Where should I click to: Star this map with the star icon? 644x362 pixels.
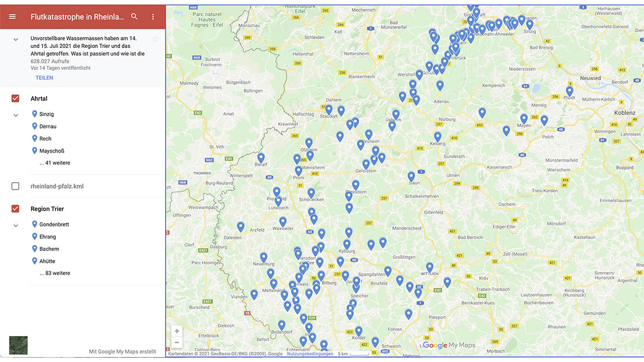[155, 39]
